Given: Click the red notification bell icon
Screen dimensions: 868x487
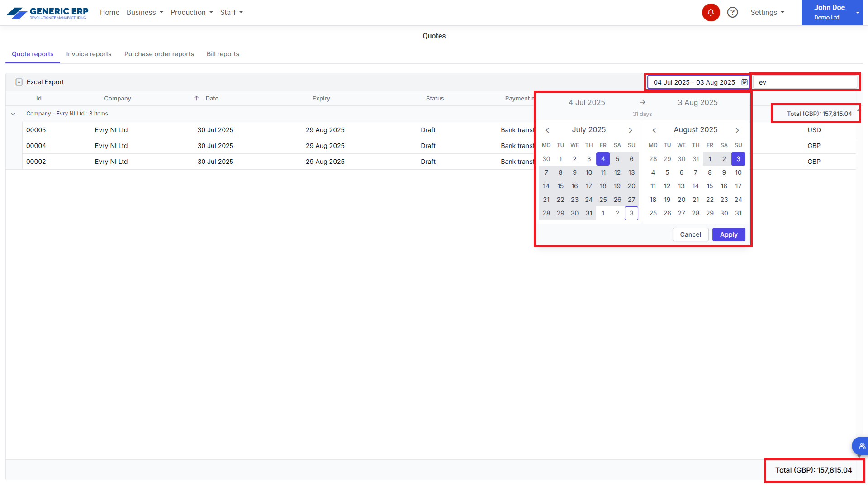Looking at the screenshot, I should (711, 13).
